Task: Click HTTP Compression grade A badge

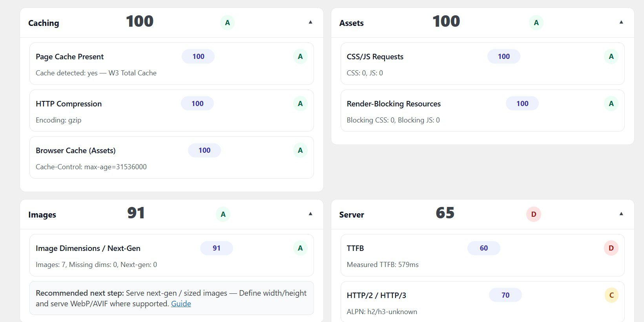Action: pos(300,104)
